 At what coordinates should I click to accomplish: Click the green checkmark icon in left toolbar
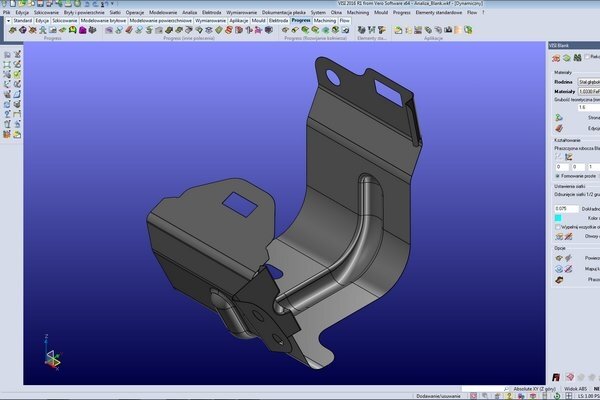pos(17,74)
